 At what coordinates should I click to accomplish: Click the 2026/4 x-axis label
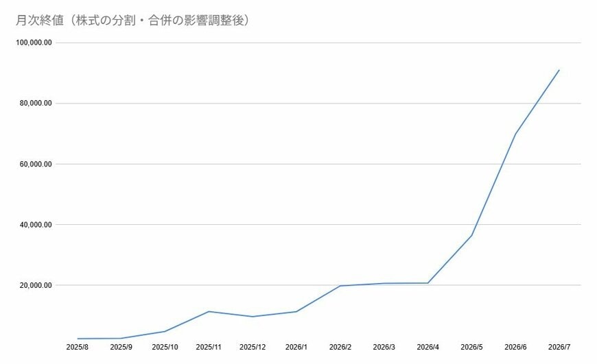pos(428,347)
